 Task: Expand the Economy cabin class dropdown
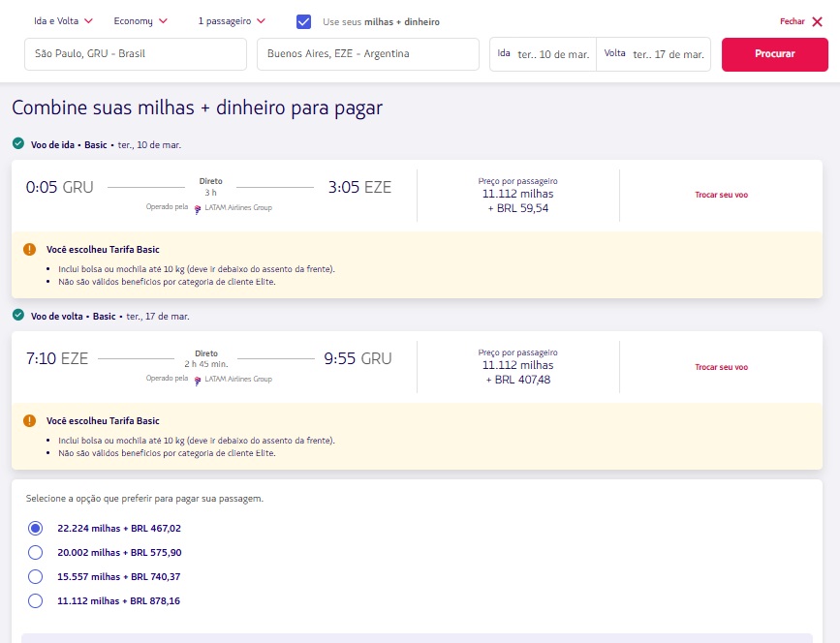click(140, 20)
